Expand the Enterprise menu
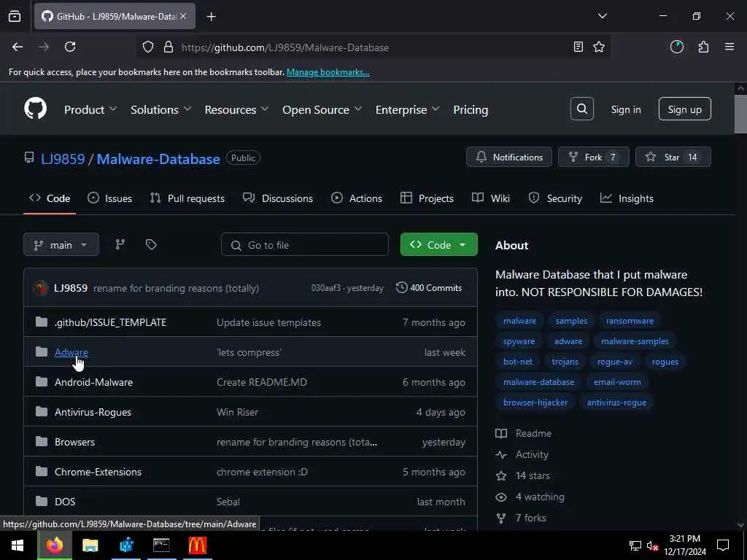747x560 pixels. pyautogui.click(x=407, y=109)
